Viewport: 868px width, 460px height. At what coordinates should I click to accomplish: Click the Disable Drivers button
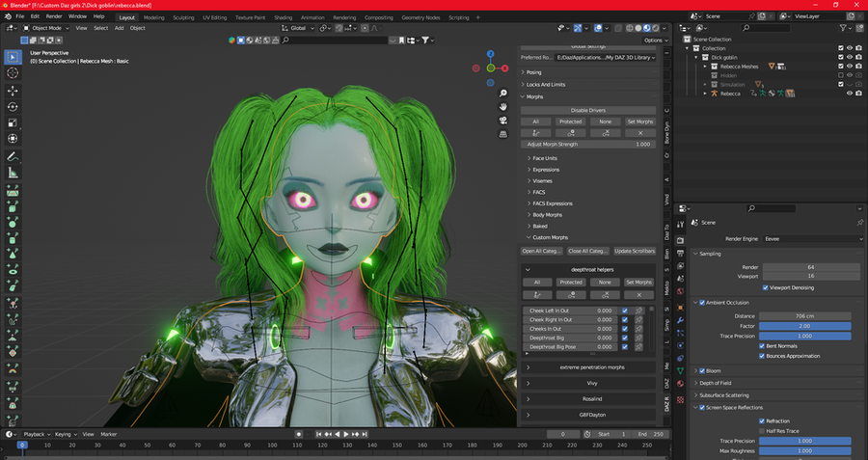[x=587, y=110]
